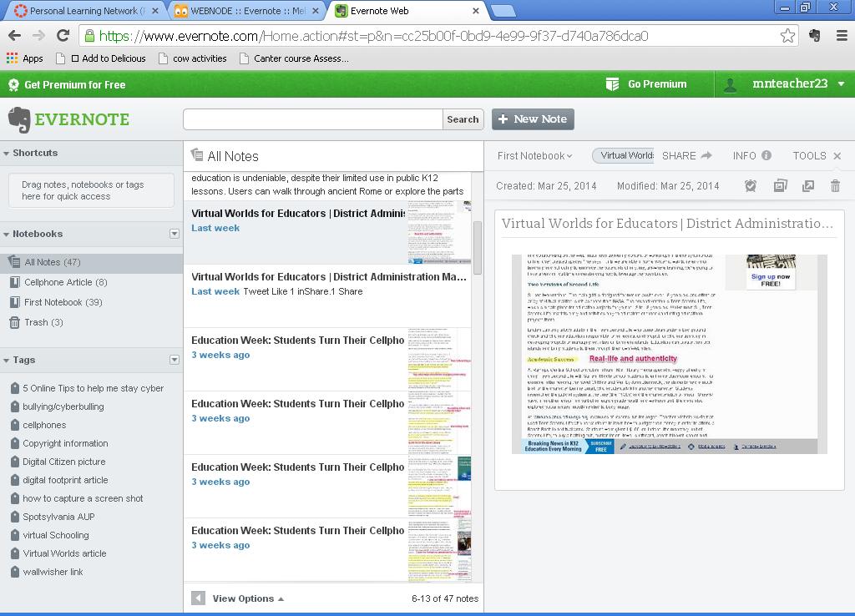The width and height of the screenshot is (855, 616).
Task: Collapse the Tags section
Action: [x=6, y=361]
